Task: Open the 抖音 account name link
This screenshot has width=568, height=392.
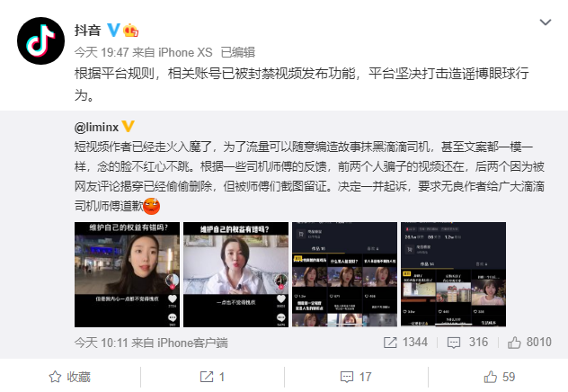Action: pyautogui.click(x=87, y=30)
